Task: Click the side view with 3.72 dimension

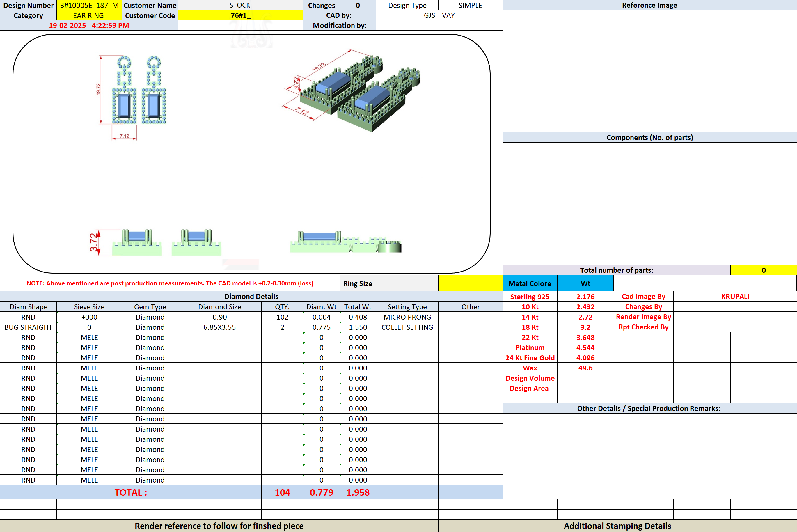Action: pos(155,242)
